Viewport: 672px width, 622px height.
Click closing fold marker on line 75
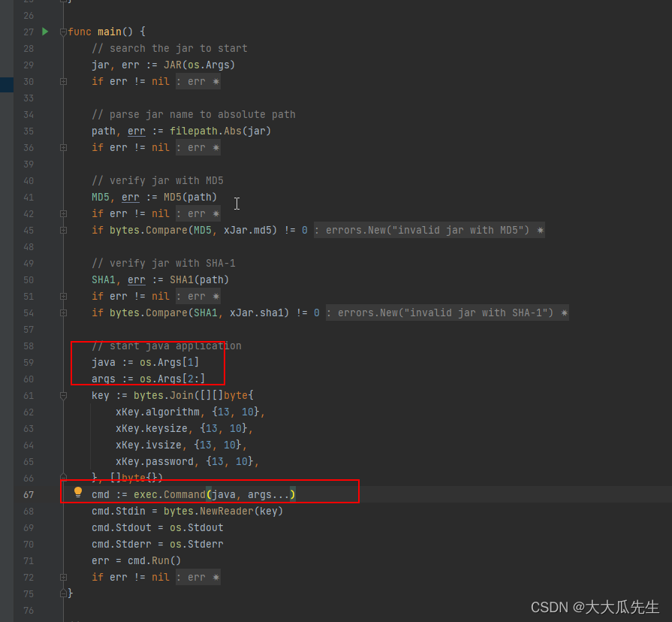pos(63,593)
